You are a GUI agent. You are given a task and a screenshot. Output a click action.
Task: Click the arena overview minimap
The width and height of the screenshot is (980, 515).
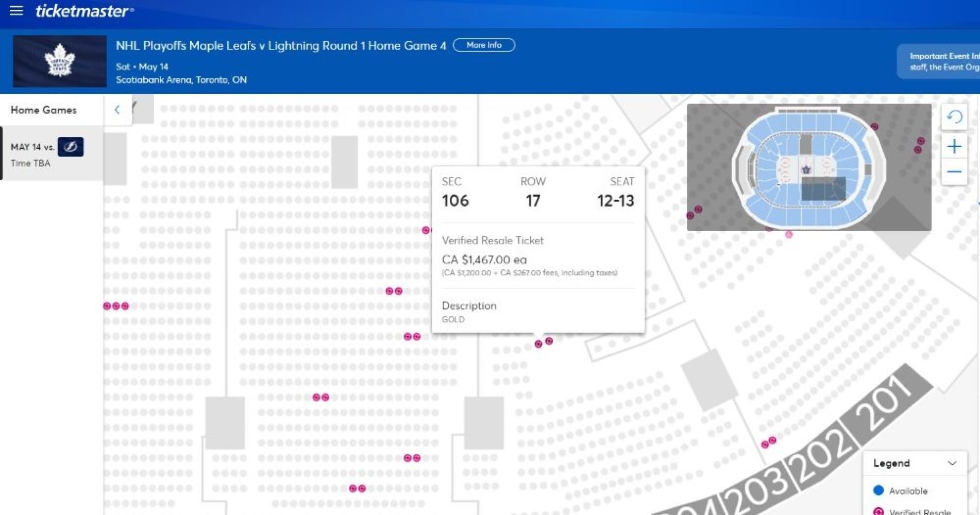[x=808, y=167]
